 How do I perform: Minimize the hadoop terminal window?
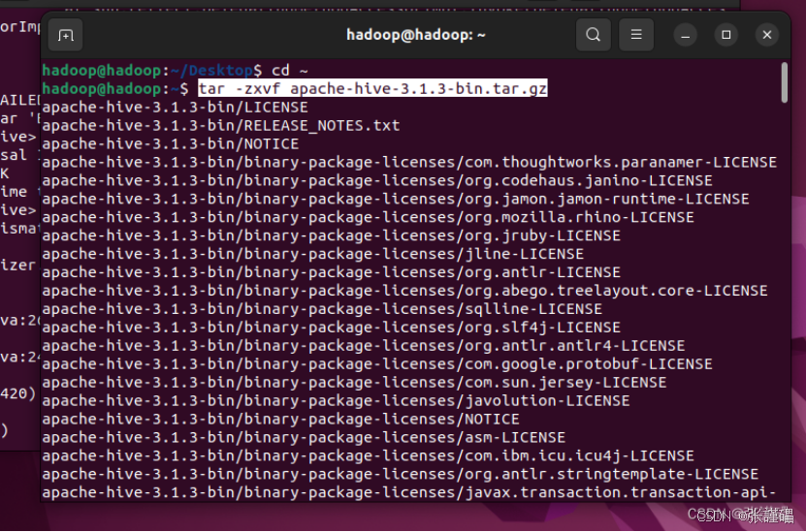[685, 35]
